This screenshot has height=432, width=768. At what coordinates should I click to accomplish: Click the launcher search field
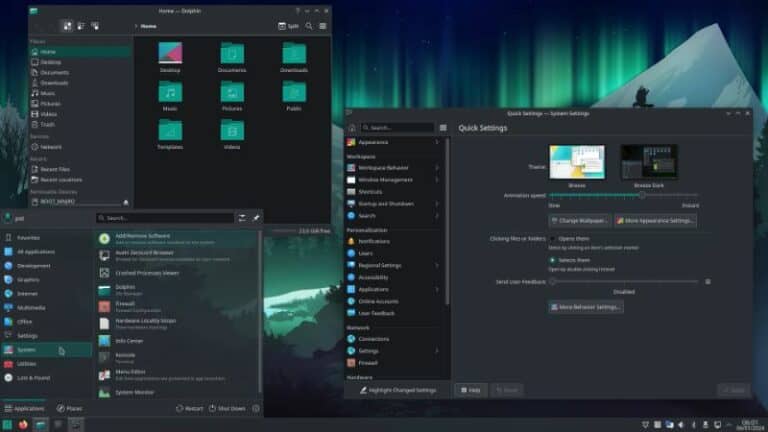coord(165,218)
